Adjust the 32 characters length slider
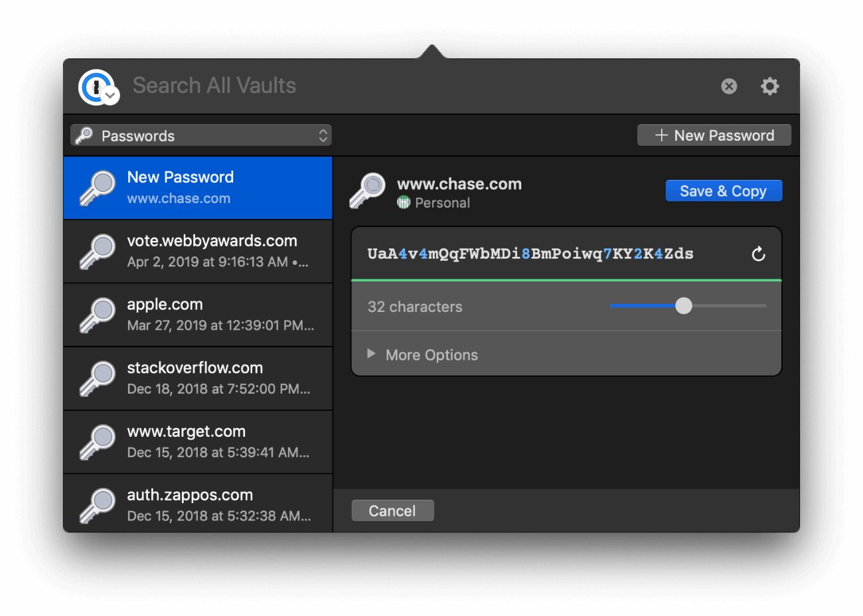Screen dimensions: 863x616 [684, 306]
